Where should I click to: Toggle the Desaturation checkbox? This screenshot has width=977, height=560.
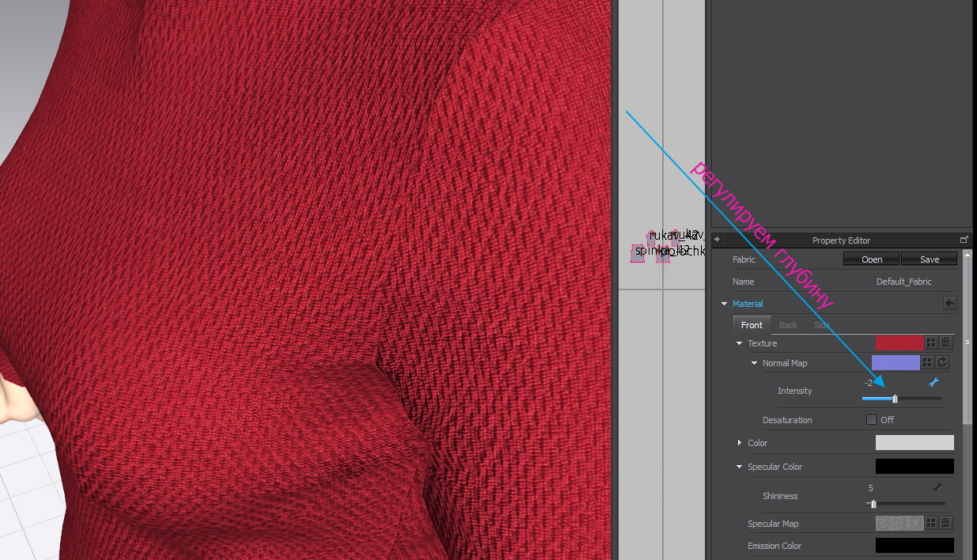point(872,419)
